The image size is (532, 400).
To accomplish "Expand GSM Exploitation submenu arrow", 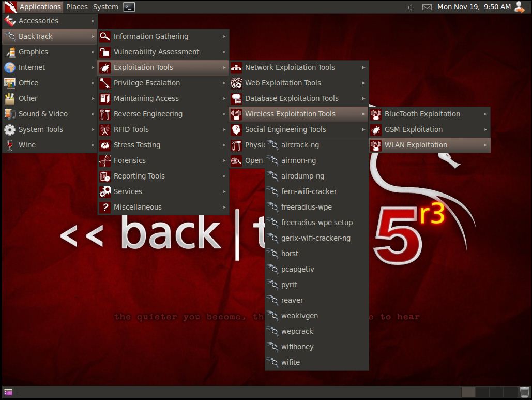I will pos(485,130).
